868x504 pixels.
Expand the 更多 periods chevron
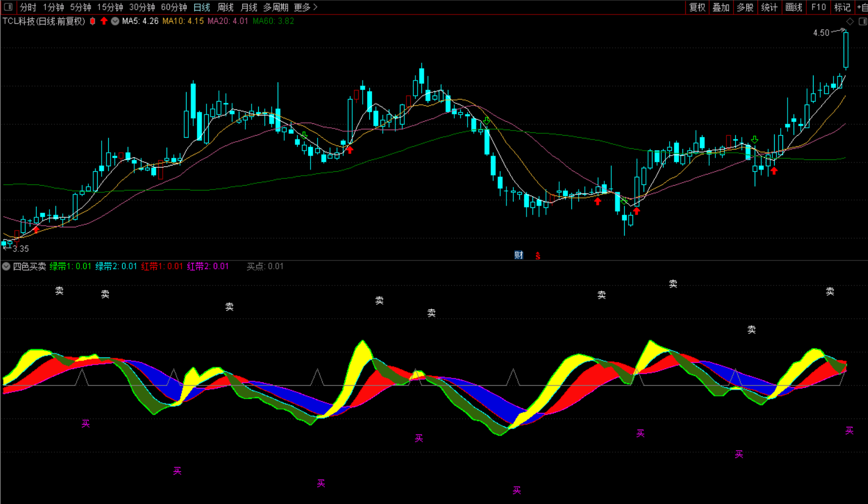pyautogui.click(x=315, y=7)
